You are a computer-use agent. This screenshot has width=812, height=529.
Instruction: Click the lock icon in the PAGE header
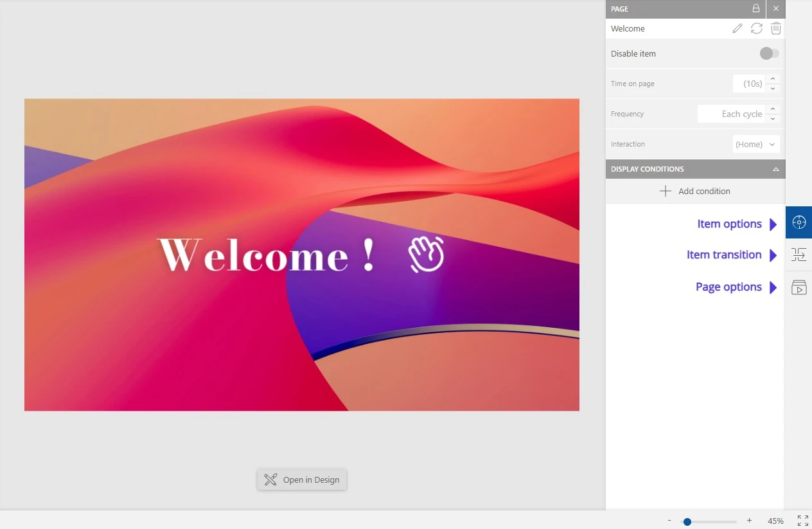(756, 9)
